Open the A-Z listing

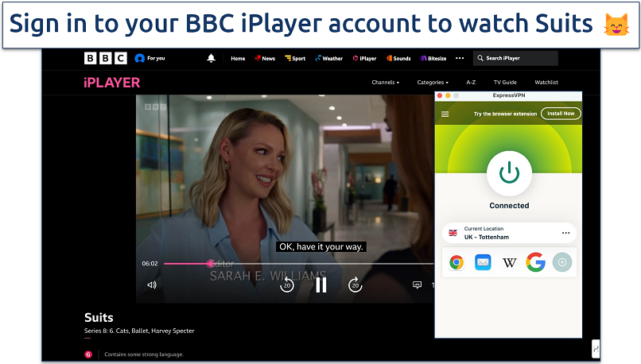[x=471, y=82]
